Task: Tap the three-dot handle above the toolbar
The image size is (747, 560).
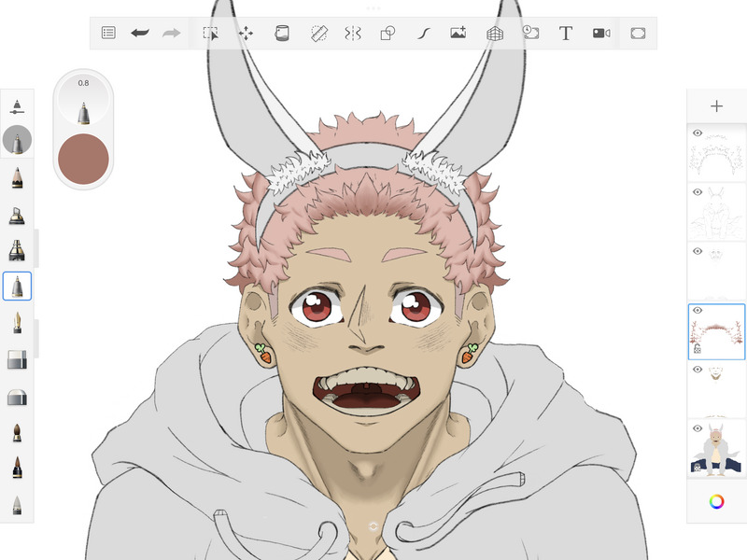Action: [x=373, y=8]
